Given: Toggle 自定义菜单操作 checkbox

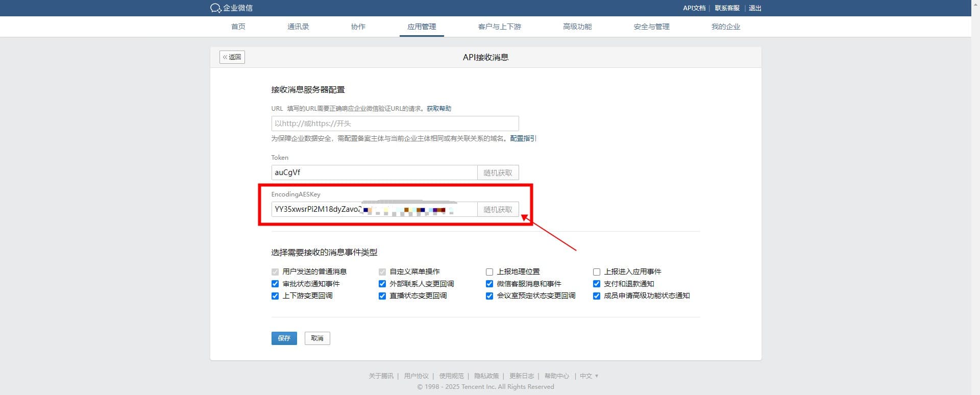Looking at the screenshot, I should coord(382,272).
